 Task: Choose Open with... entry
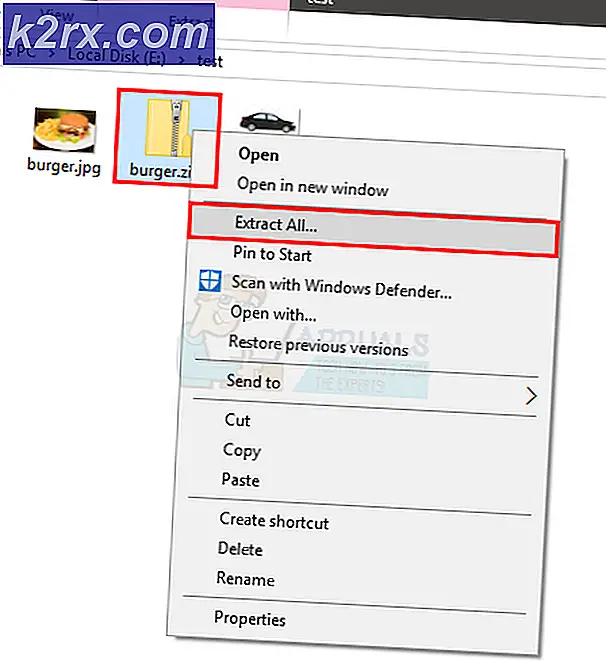tap(274, 314)
